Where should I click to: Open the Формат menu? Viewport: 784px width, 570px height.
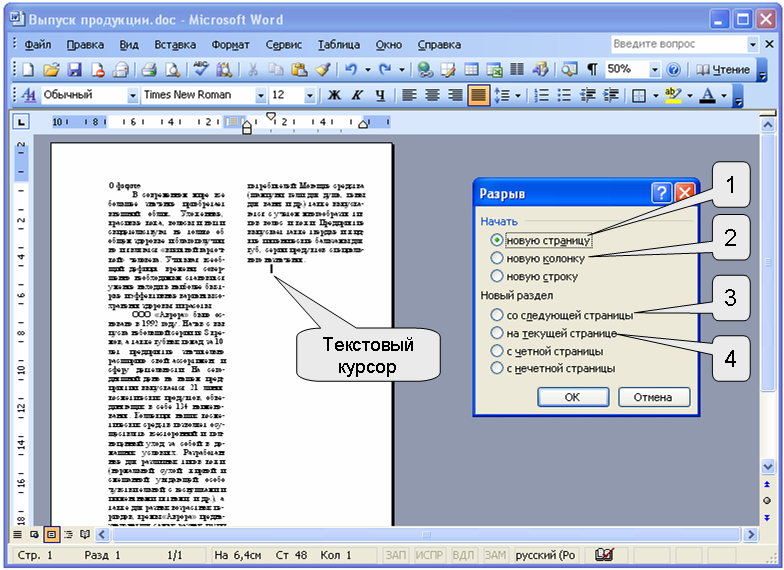(x=231, y=45)
